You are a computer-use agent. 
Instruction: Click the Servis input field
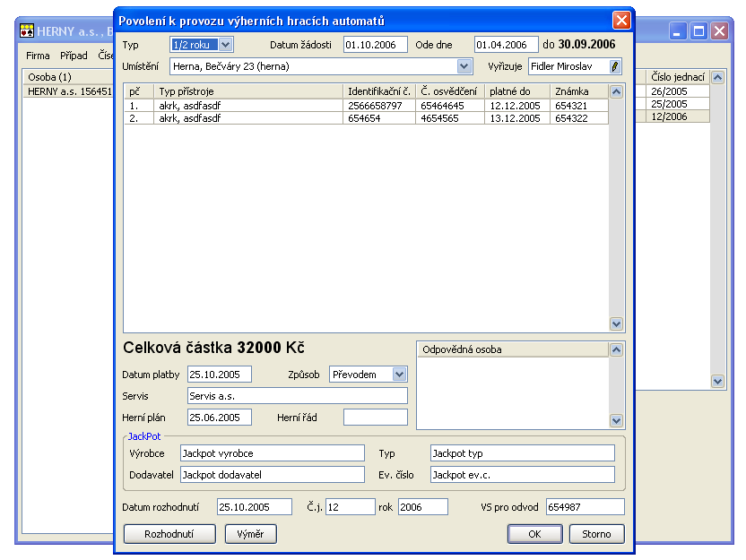pyautogui.click(x=297, y=396)
